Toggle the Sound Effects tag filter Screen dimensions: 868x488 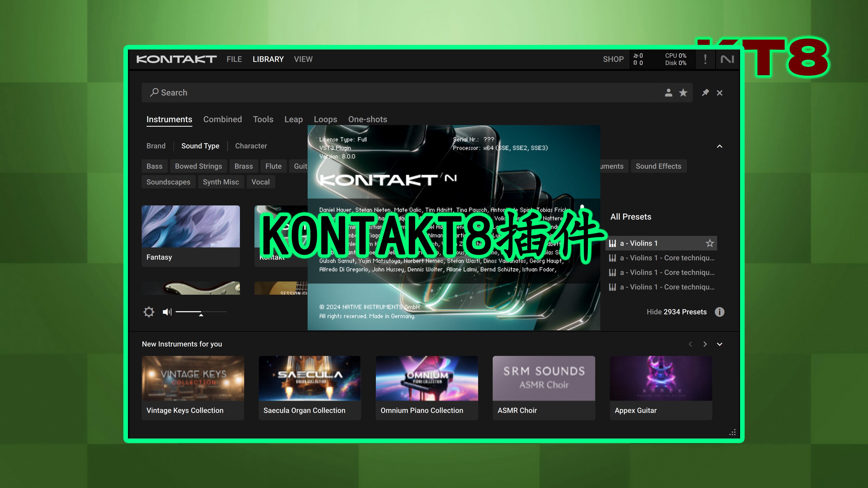(658, 166)
